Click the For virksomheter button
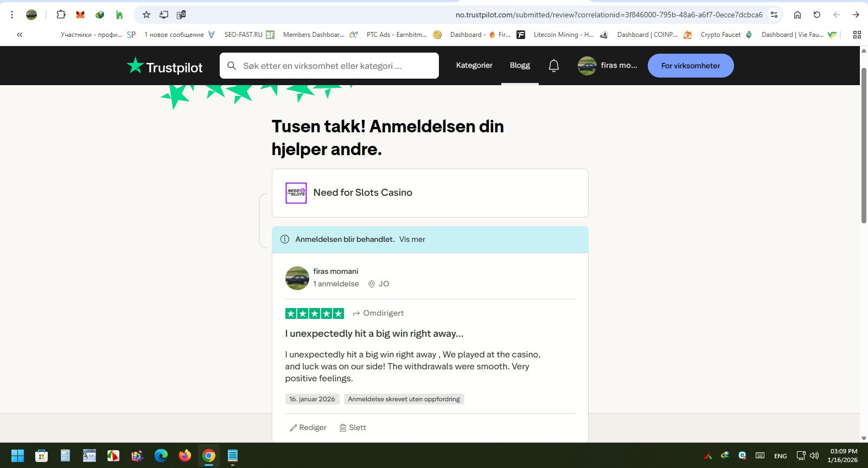868x468 pixels. click(691, 66)
